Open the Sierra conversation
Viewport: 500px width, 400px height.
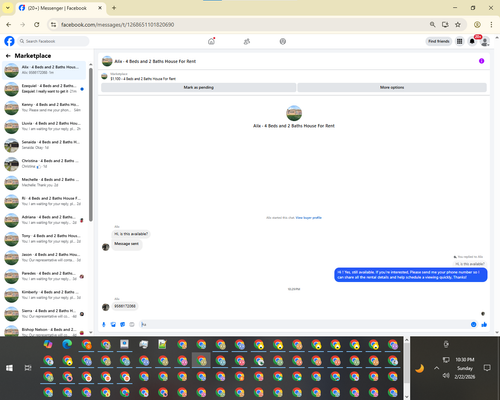(44, 314)
